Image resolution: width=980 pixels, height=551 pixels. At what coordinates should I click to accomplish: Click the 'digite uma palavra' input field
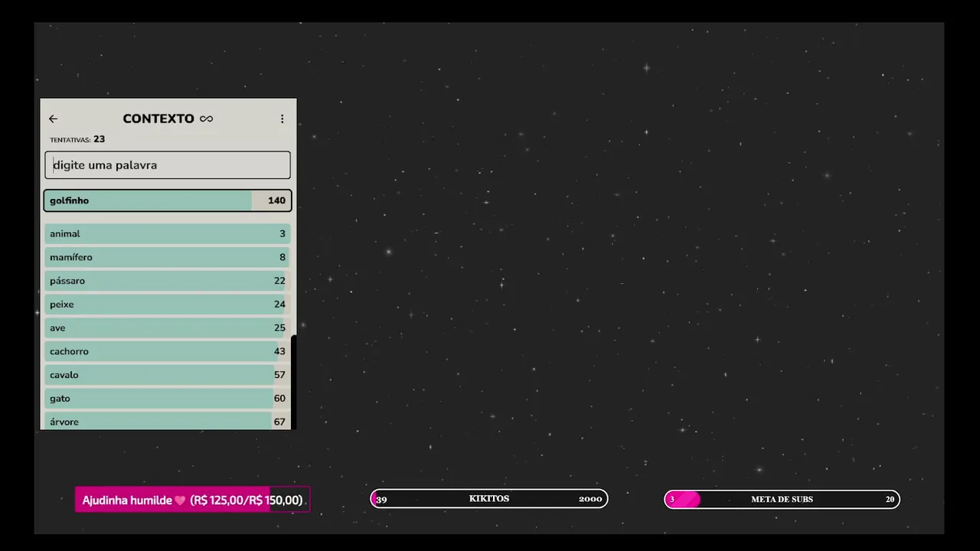168,165
